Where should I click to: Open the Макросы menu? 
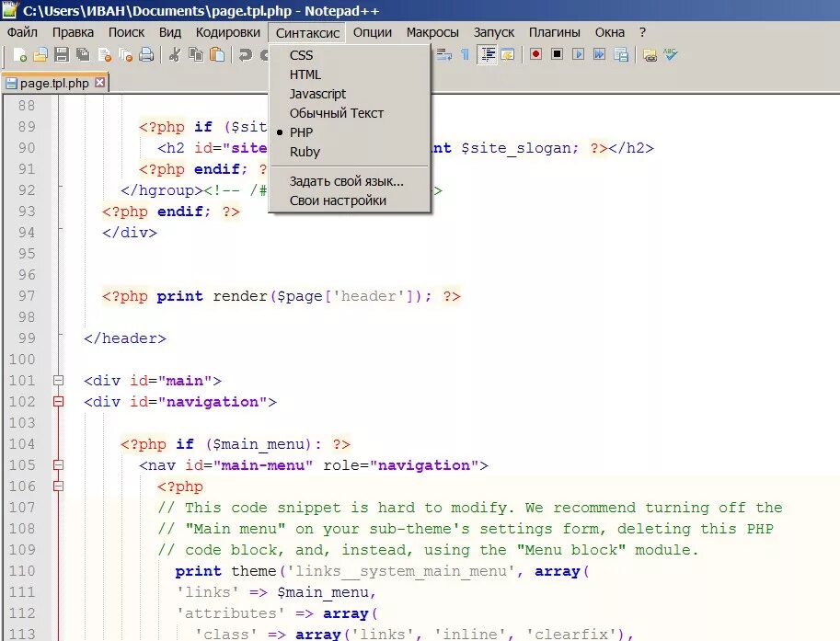coord(432,33)
